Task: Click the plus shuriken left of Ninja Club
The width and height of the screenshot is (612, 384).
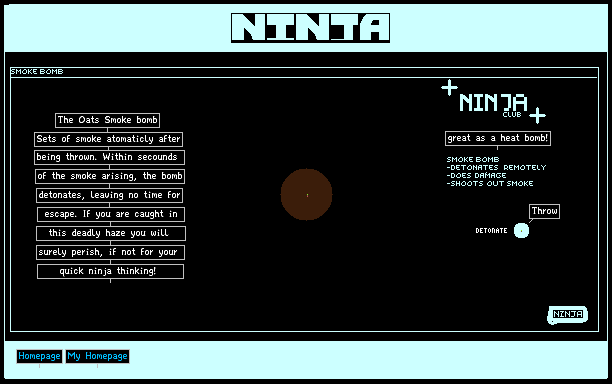Action: tap(450, 87)
